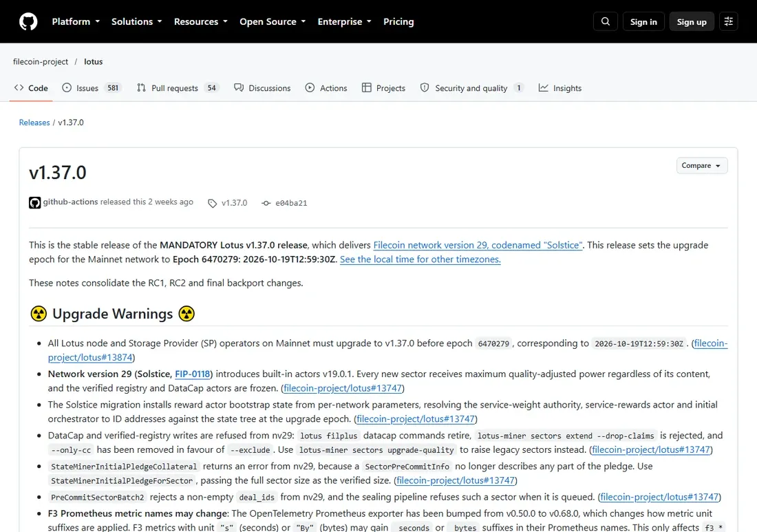Open the GitHub home logo
Image resolution: width=757 pixels, height=532 pixels.
(28, 22)
